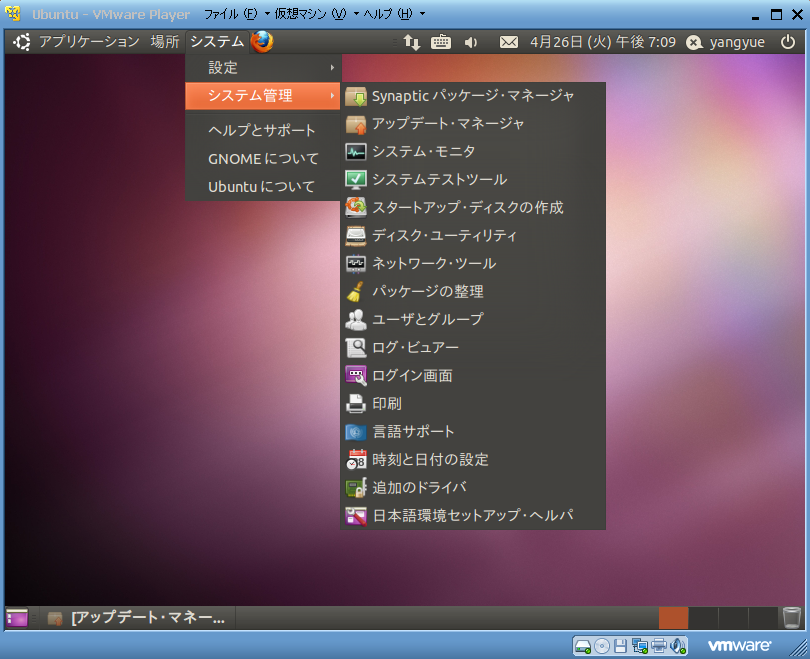This screenshot has height=659, width=810.
Task: Close the システム menu in the panel
Action: pyautogui.click(x=217, y=42)
